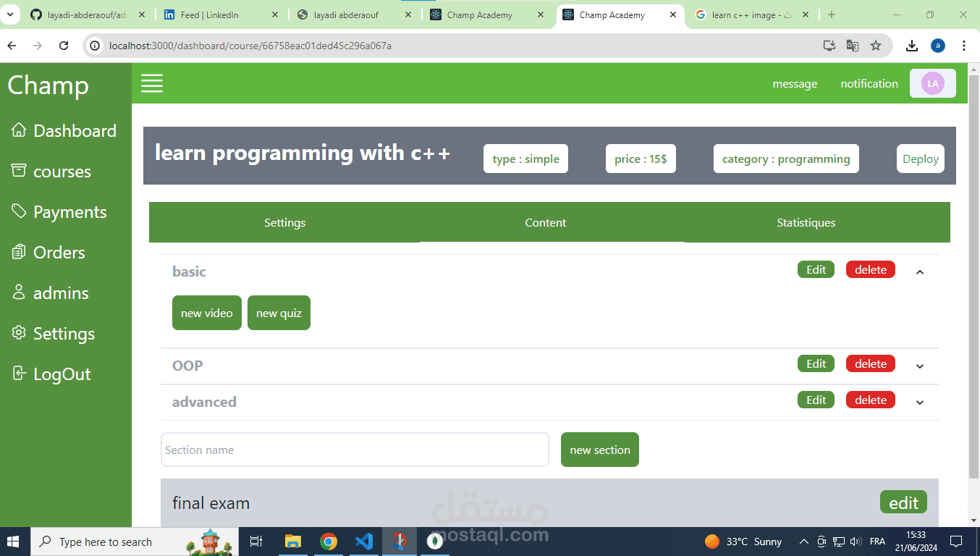Screen dimensions: 980x556
Task: Click the category : programming badge
Action: (x=786, y=159)
